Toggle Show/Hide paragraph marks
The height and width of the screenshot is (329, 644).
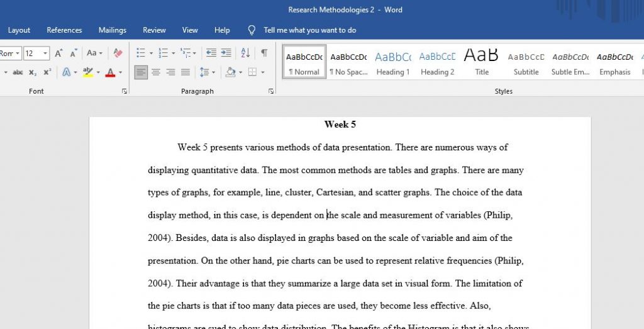[x=264, y=53]
